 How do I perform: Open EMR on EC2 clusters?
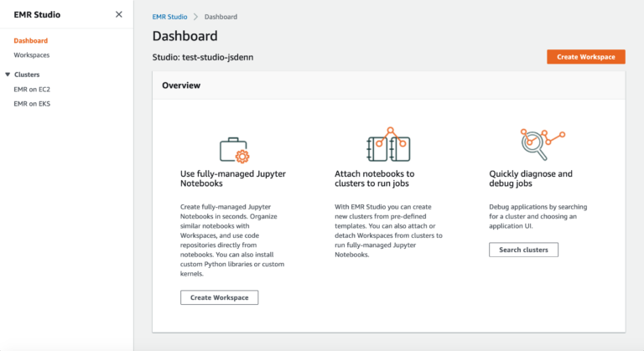click(32, 89)
